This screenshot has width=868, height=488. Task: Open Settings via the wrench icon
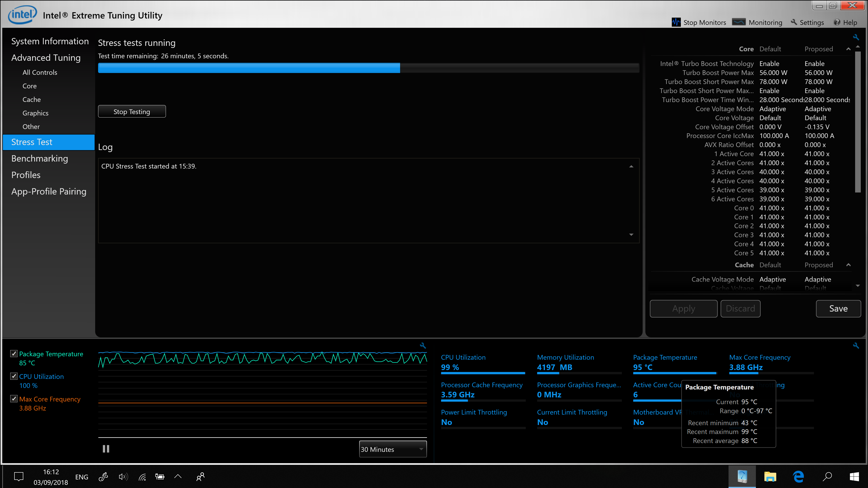794,22
